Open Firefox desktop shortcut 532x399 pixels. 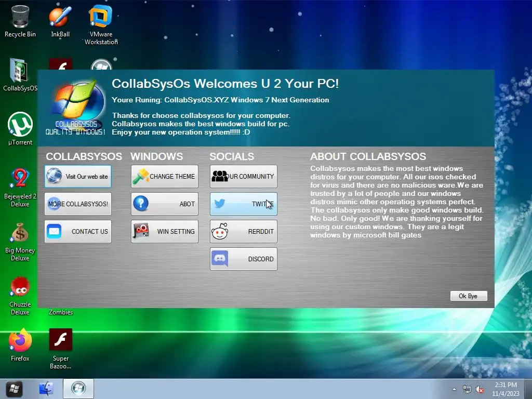point(20,345)
